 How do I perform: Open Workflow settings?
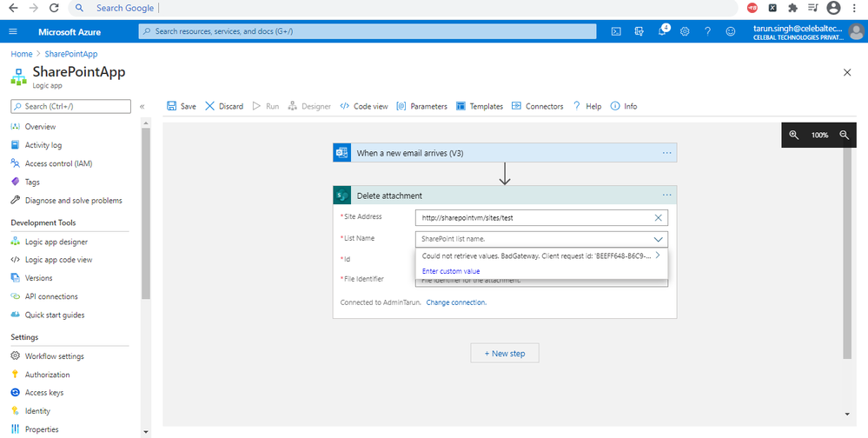(54, 356)
